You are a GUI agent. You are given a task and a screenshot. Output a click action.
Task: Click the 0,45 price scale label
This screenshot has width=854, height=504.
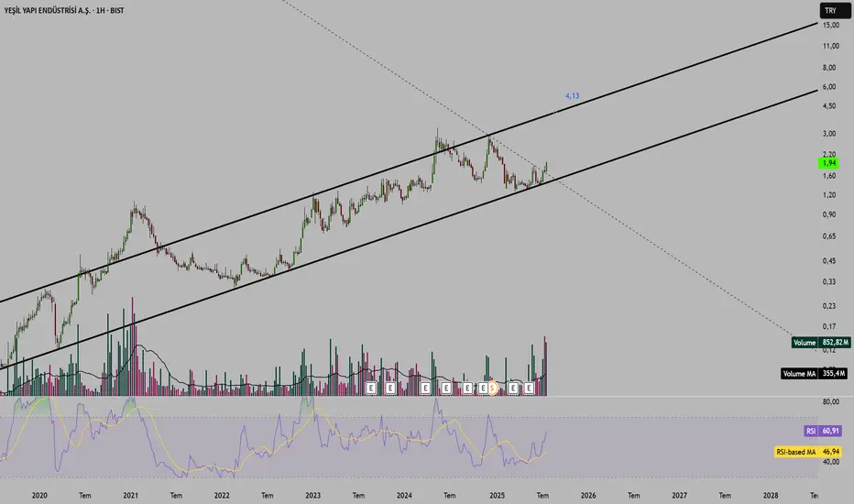[829, 260]
